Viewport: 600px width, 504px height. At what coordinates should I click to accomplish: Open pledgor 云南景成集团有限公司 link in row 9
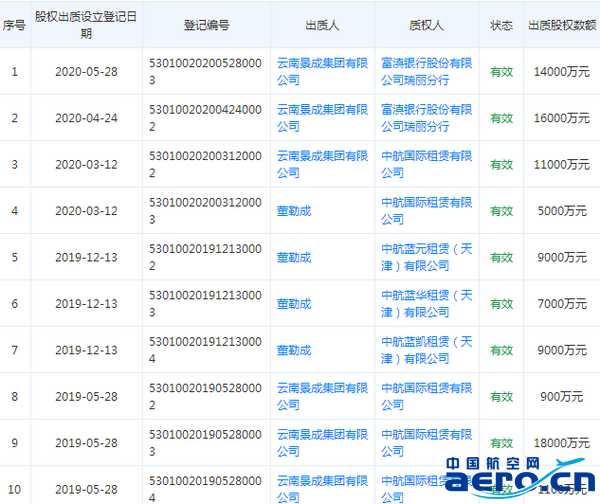click(x=322, y=443)
